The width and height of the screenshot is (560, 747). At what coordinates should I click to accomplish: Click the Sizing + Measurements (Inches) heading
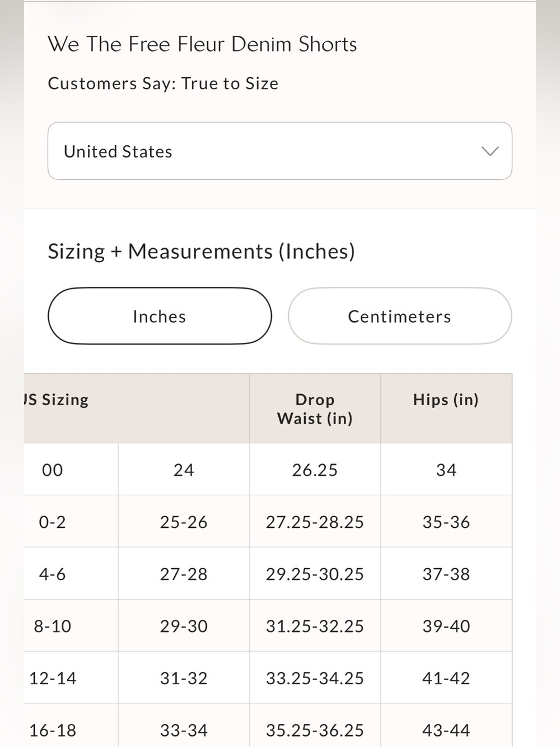tap(201, 251)
